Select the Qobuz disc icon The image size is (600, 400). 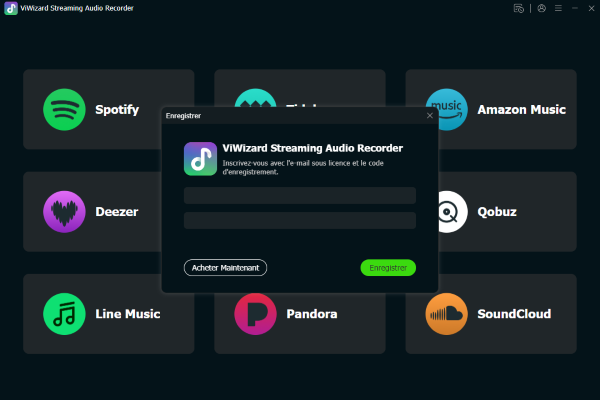coord(453,212)
